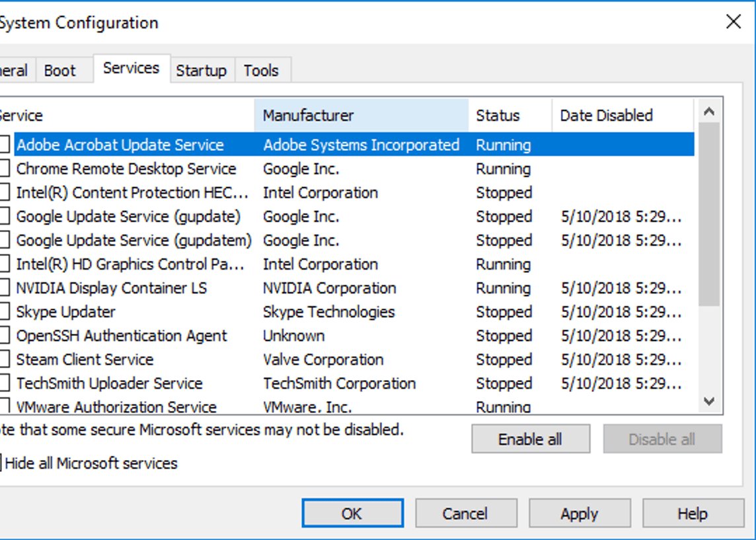Toggle Steam Client Service checkbox
756x540 pixels.
coord(4,359)
